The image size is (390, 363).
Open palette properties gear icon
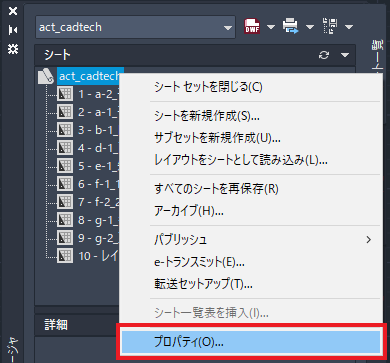pyautogui.click(x=13, y=49)
